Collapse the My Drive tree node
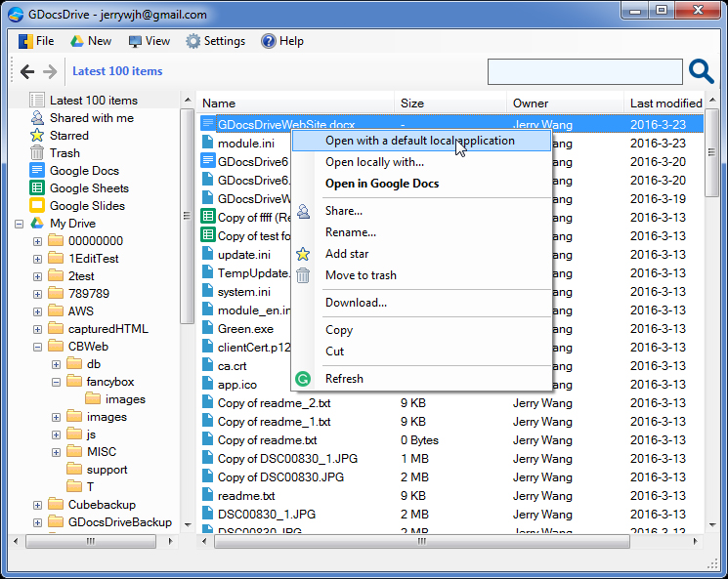Image resolution: width=728 pixels, height=579 pixels. click(20, 224)
